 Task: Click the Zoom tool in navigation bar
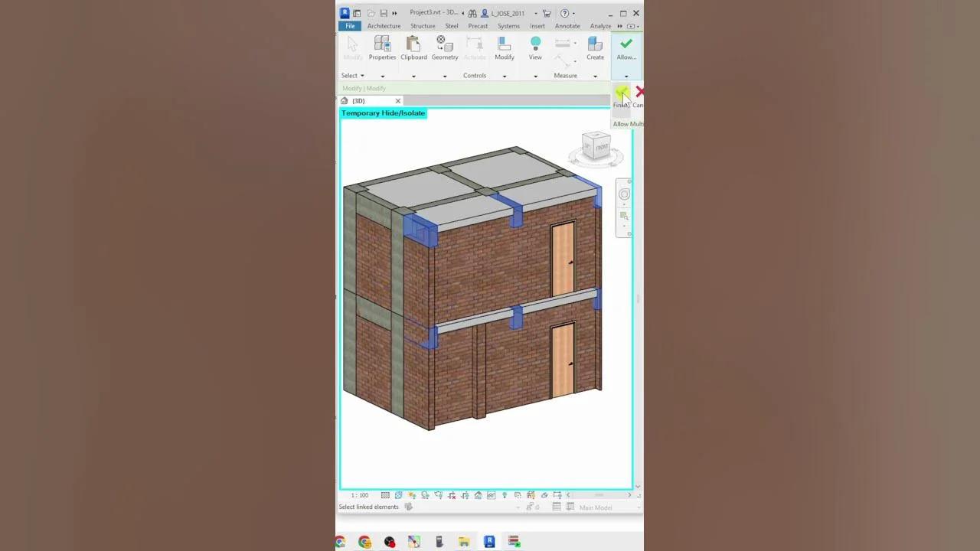click(x=624, y=216)
